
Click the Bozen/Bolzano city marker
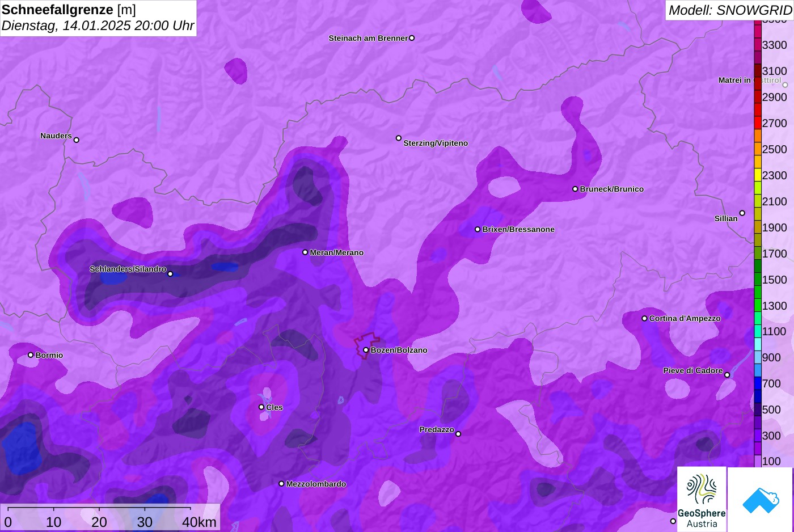pos(366,350)
